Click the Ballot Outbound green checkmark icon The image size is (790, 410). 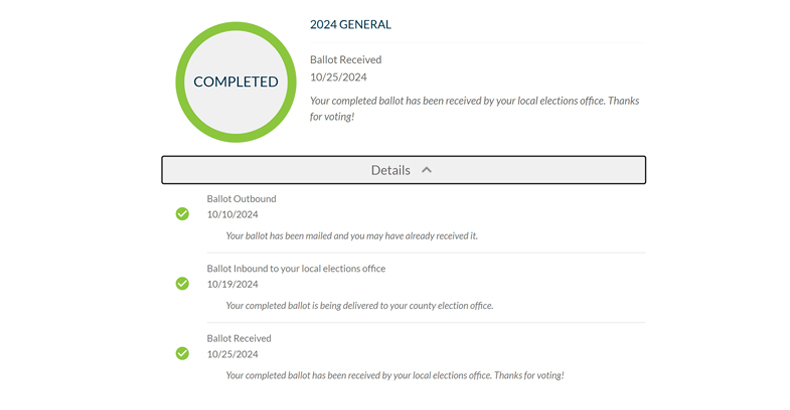182,214
